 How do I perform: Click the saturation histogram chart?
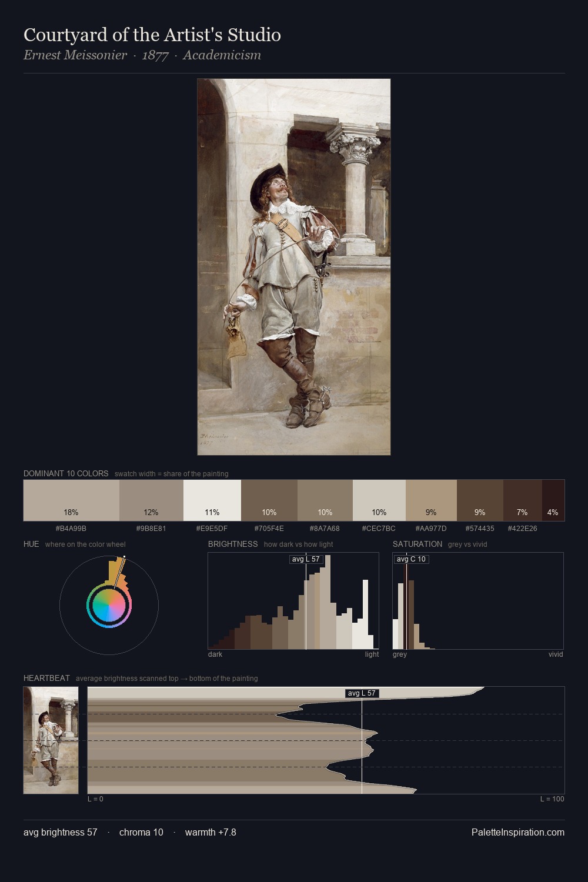(478, 601)
